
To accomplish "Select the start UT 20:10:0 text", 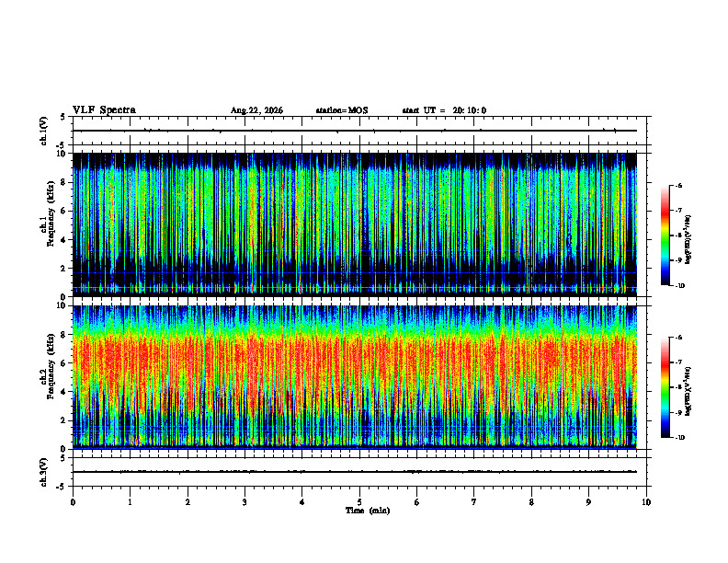I will click(444, 110).
